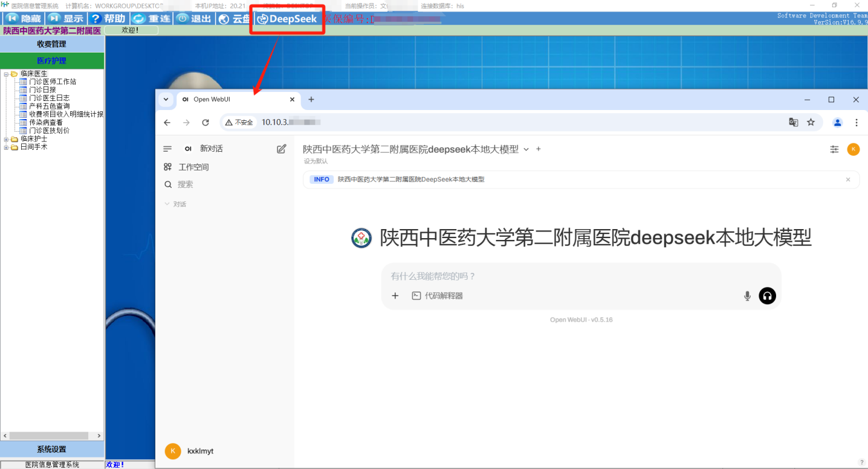
Task: Open a new browser tab with plus
Action: coord(311,99)
